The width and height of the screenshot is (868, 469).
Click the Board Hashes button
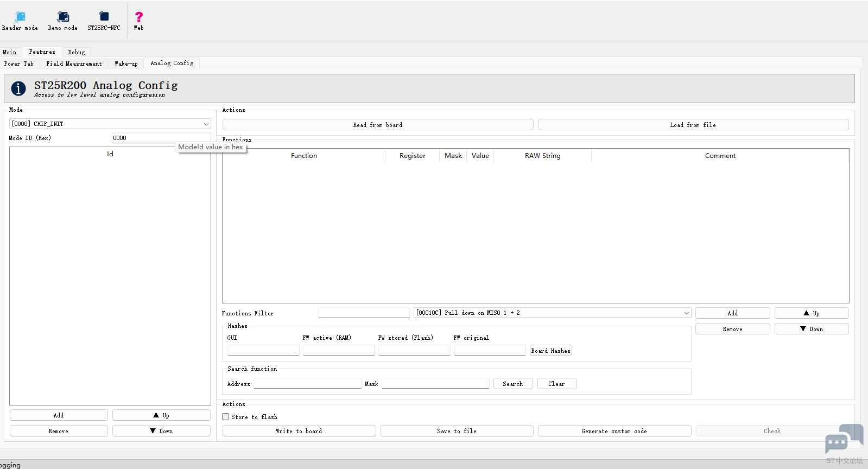point(551,351)
